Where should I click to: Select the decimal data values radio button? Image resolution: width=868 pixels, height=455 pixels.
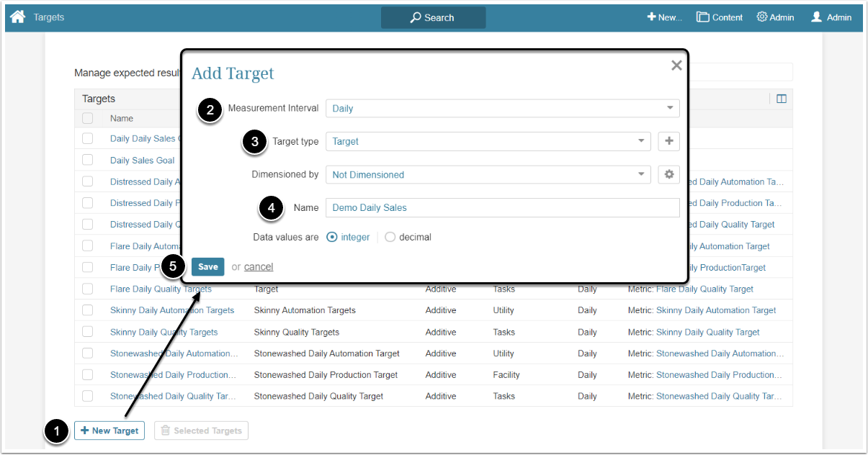click(x=390, y=237)
